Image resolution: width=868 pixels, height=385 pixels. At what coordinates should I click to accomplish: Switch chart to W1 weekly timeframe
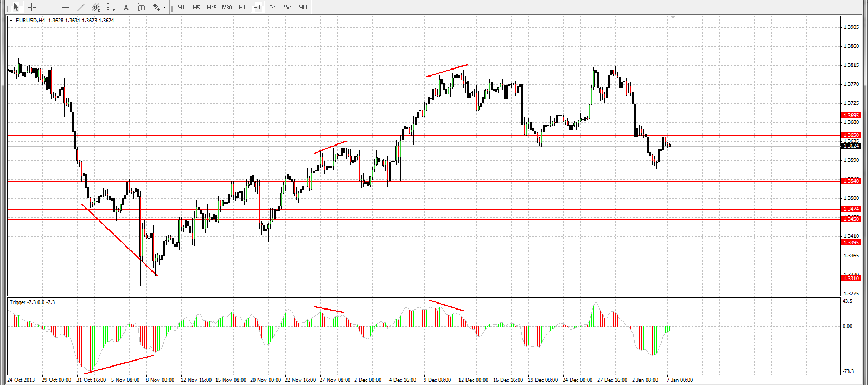click(x=288, y=7)
